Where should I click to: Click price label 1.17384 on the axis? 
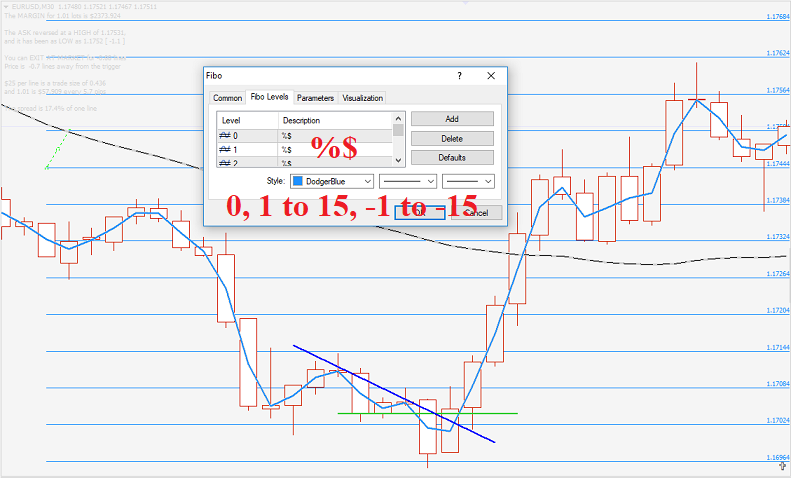(x=777, y=200)
